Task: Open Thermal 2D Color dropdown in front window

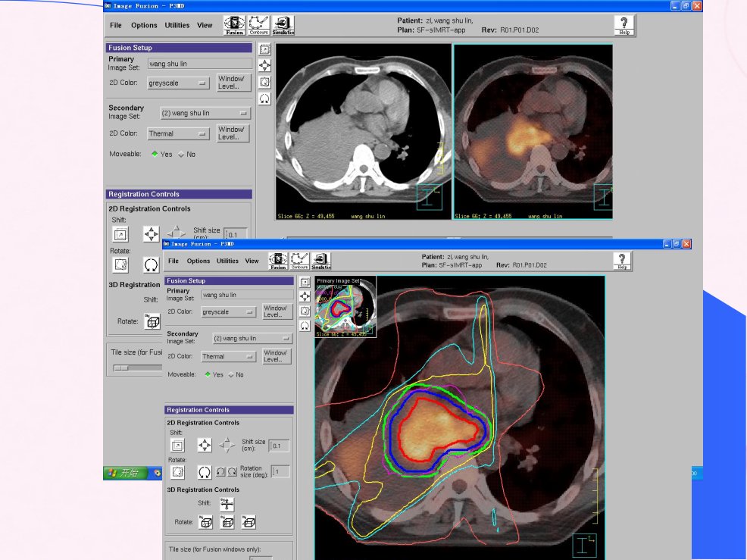Action: (228, 356)
